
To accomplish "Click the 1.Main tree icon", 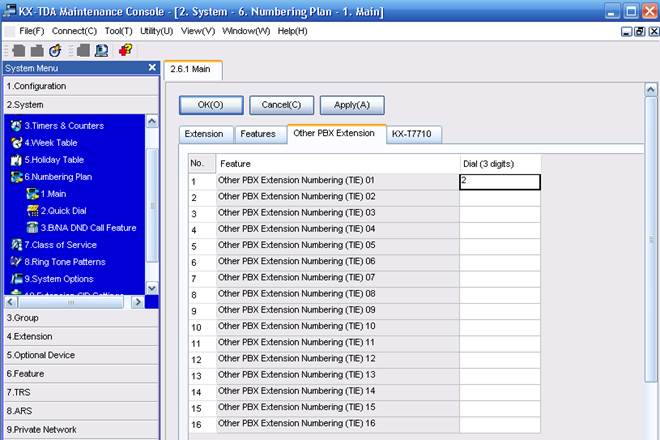I will coord(32,194).
